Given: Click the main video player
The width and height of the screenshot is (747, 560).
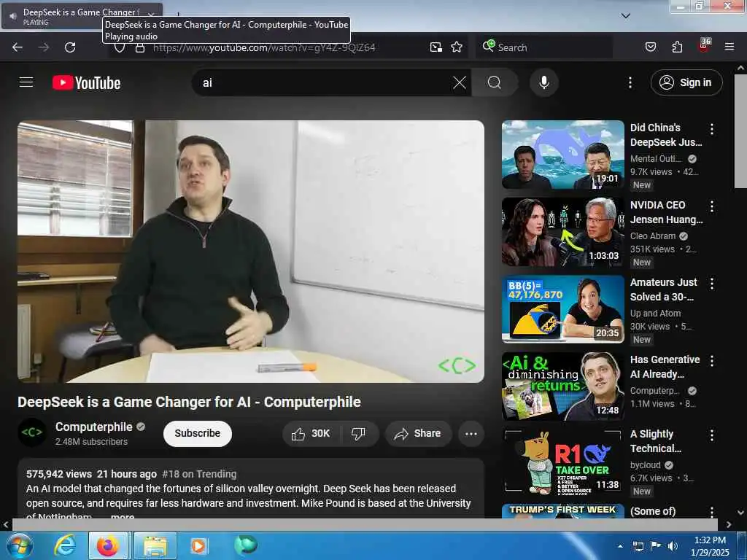Looking at the screenshot, I should point(251,252).
